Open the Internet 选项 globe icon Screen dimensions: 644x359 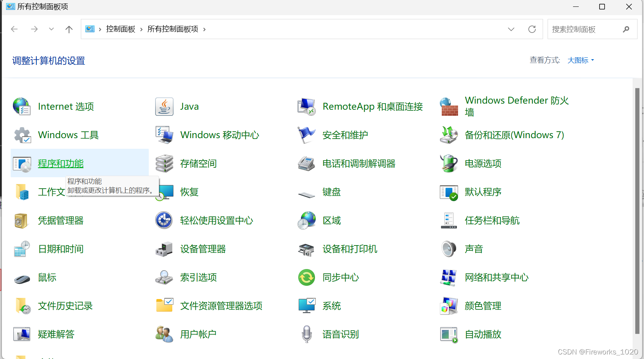coord(22,107)
